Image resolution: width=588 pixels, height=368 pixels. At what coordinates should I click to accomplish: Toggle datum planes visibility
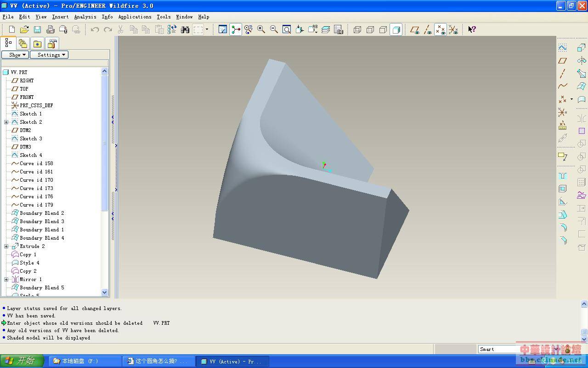click(x=415, y=29)
